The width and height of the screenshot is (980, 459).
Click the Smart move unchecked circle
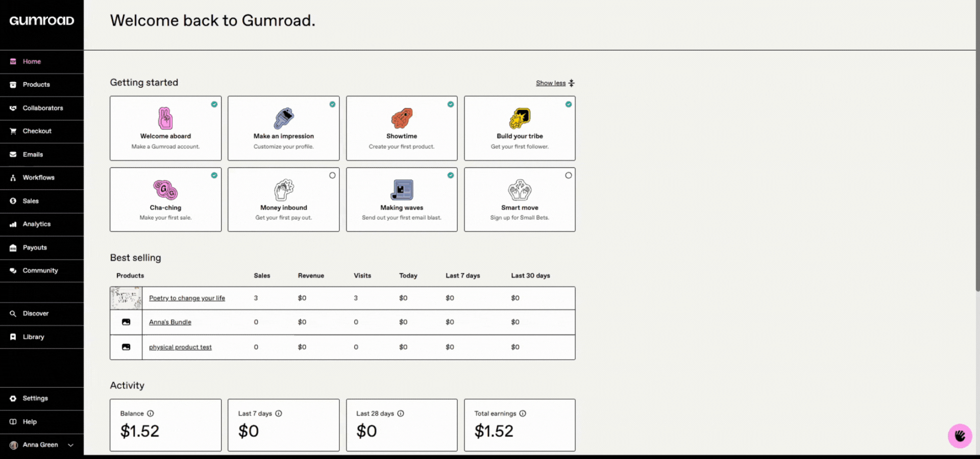[569, 175]
